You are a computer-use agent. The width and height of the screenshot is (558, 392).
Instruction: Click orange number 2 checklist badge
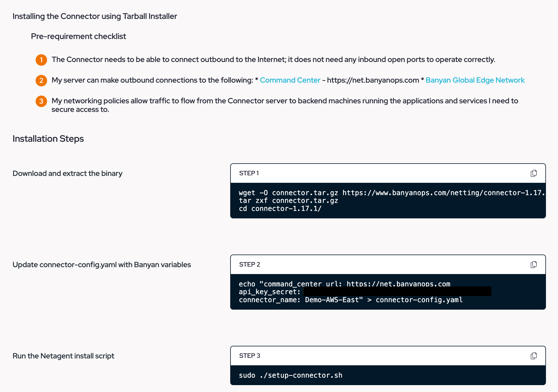41,80
